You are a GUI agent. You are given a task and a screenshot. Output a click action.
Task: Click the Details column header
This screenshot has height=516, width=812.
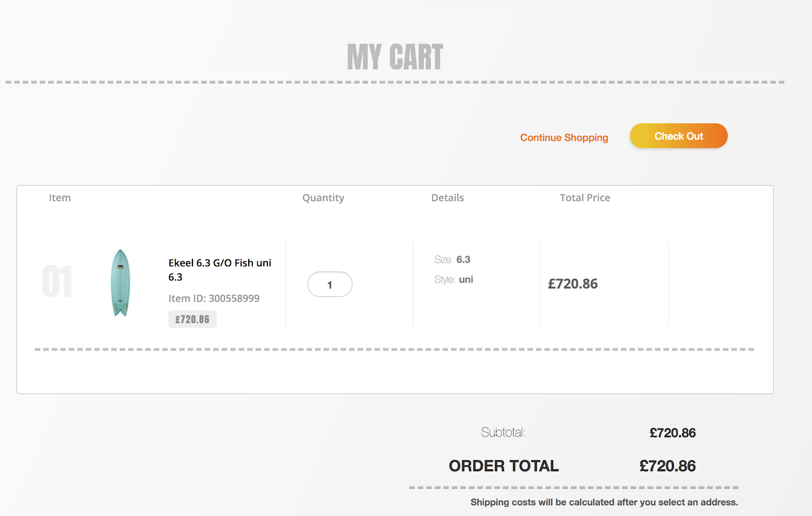click(448, 198)
